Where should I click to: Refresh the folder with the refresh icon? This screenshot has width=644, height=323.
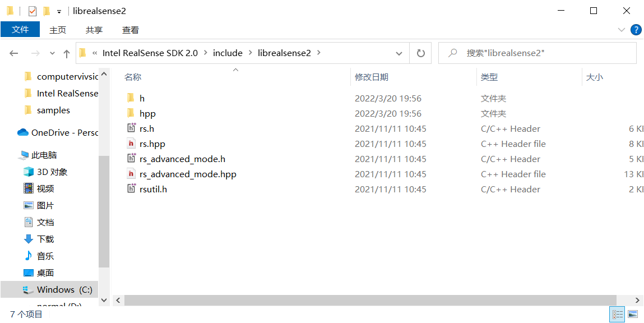coord(420,53)
